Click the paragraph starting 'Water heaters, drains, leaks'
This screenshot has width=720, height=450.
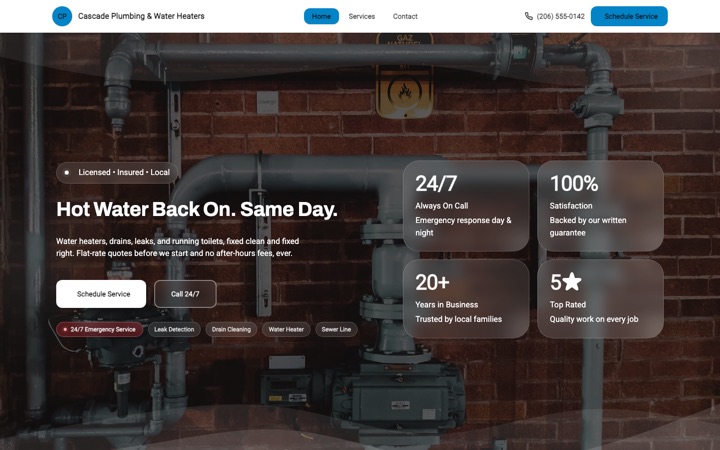[x=178, y=247]
